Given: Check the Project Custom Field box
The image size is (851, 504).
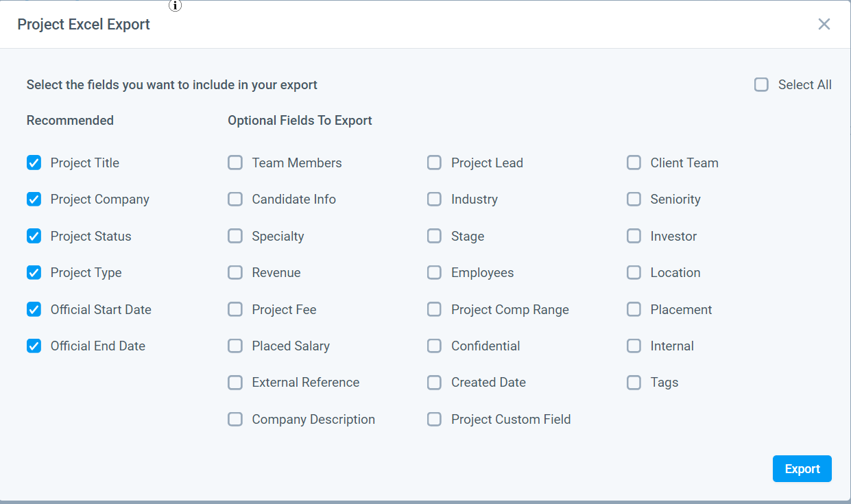Looking at the screenshot, I should click(x=434, y=420).
